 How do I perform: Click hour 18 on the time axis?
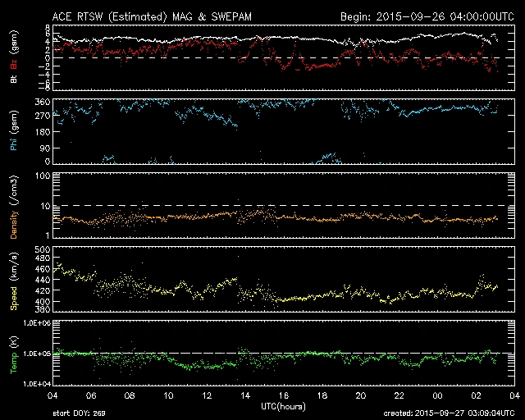point(322,395)
